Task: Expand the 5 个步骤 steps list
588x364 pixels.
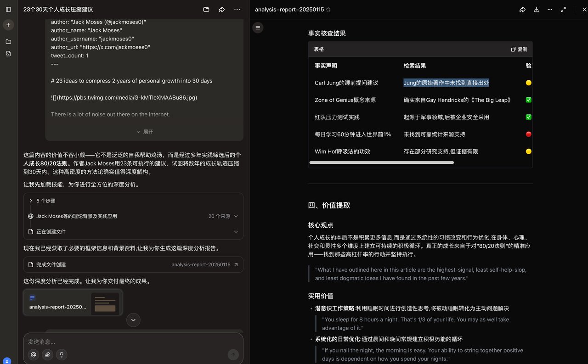Action: [x=46, y=201]
